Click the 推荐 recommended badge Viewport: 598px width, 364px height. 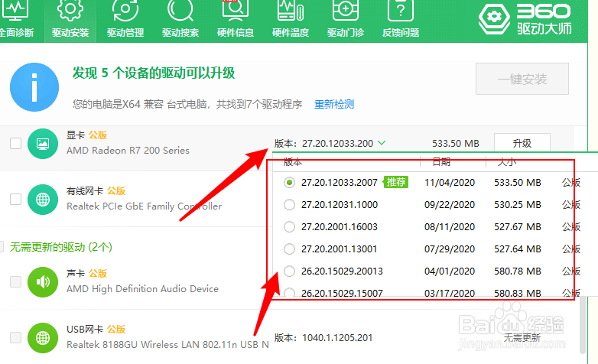point(396,182)
